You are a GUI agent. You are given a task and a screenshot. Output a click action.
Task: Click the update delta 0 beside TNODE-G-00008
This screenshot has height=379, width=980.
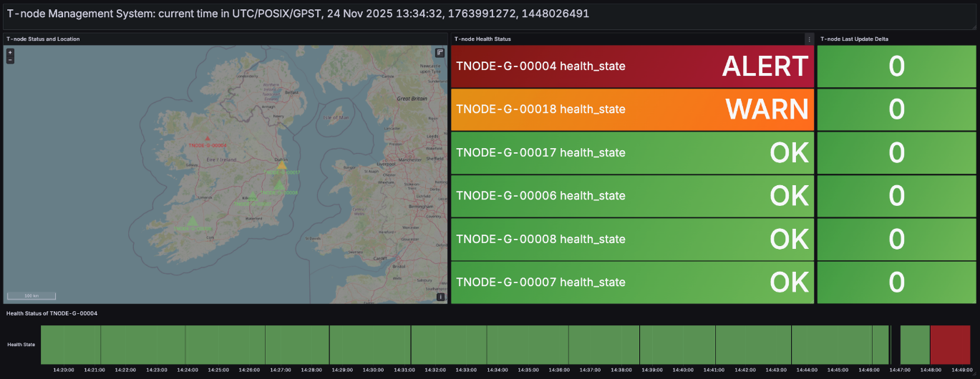[x=896, y=239]
